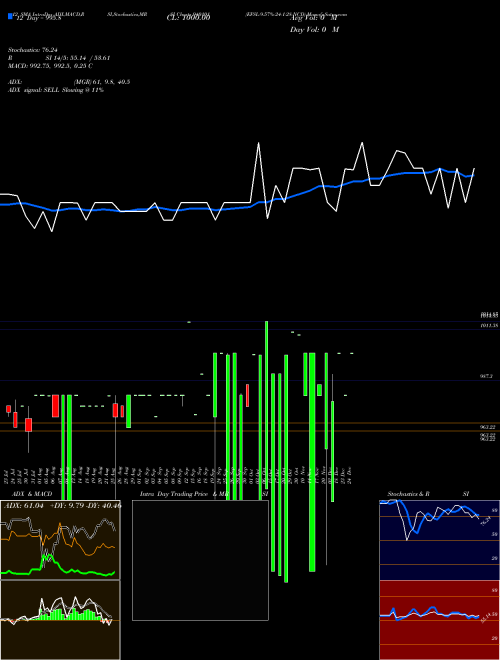Click the 'Intra Day Trading Price' panel title
This screenshot has width=500, height=660.
[x=174, y=494]
